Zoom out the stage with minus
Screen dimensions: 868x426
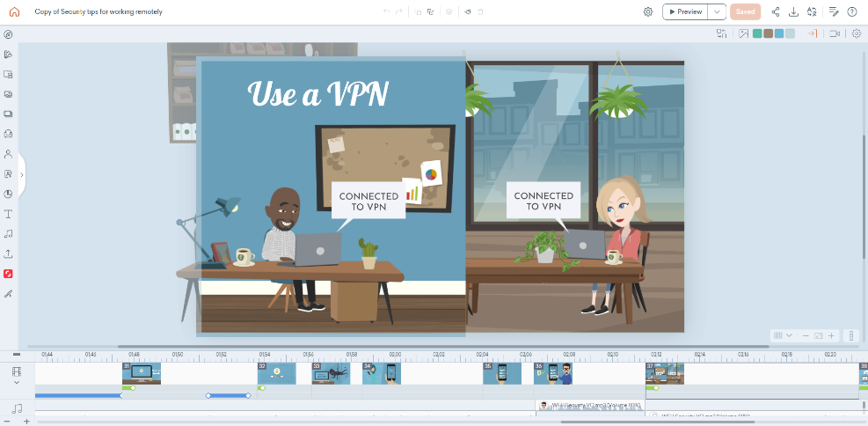coord(806,335)
